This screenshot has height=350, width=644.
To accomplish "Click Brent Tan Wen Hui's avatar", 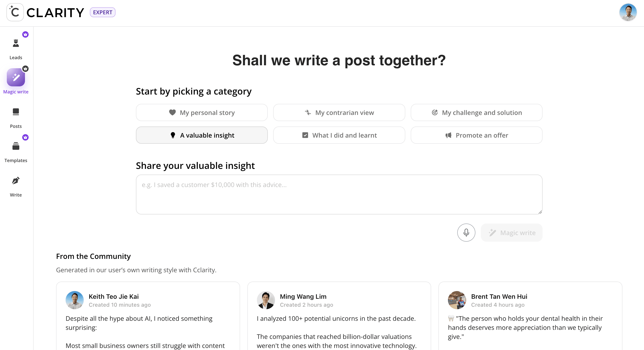I will tap(457, 300).
